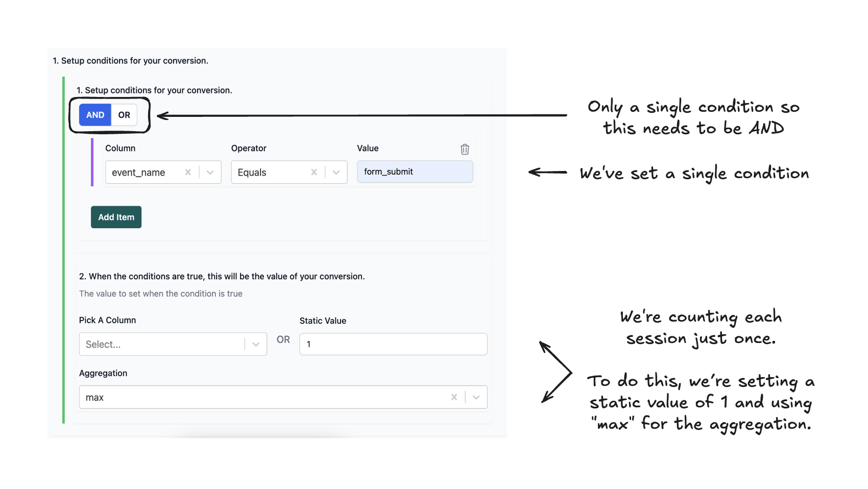
Task: Expand the event_name column dropdown
Action: tap(210, 173)
